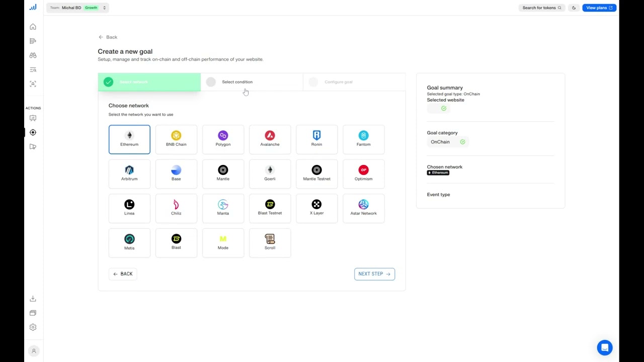Screen dimensions: 644x362
Task: Click the Ethereum chosen network badge
Action: pos(438,172)
